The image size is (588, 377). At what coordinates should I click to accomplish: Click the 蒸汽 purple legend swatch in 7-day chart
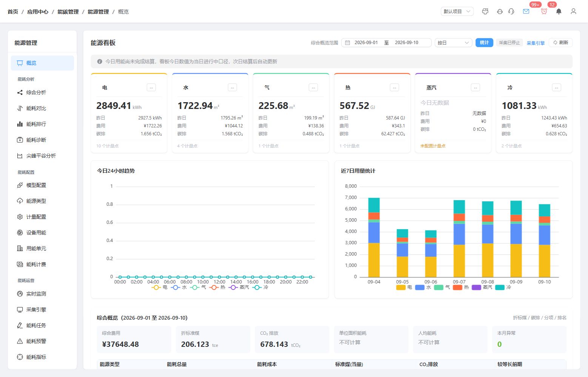(x=476, y=287)
